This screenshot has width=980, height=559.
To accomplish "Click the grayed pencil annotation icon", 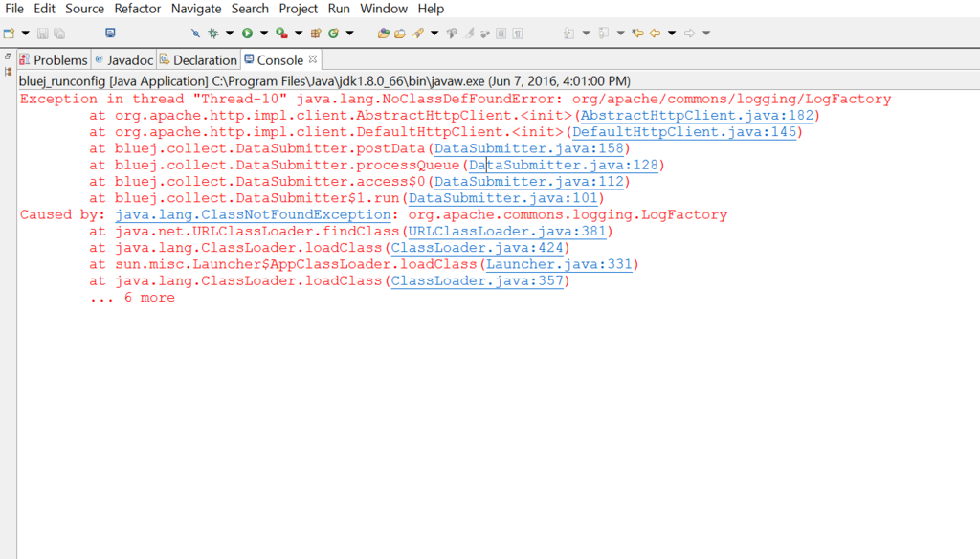I will [x=469, y=34].
